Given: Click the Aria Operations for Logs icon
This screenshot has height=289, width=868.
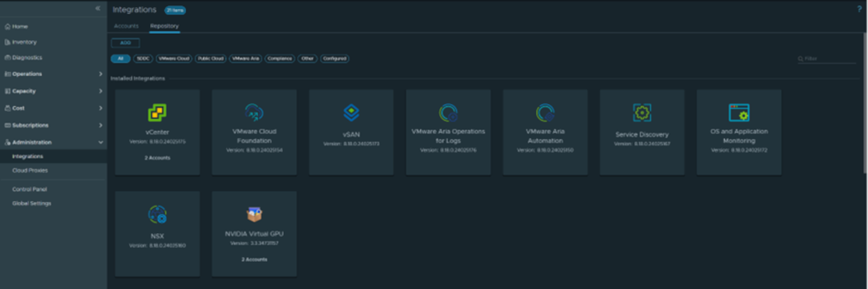Looking at the screenshot, I should [448, 113].
